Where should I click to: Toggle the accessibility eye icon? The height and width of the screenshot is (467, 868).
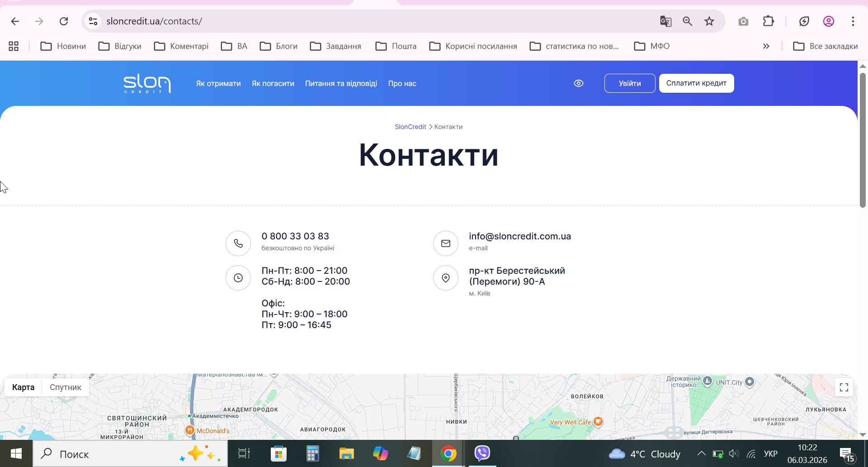[579, 83]
